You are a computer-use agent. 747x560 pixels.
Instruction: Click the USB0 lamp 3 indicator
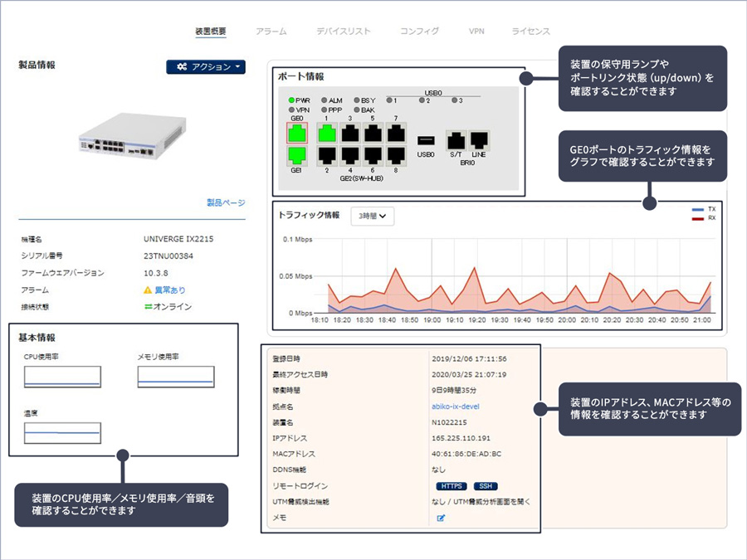tap(455, 100)
